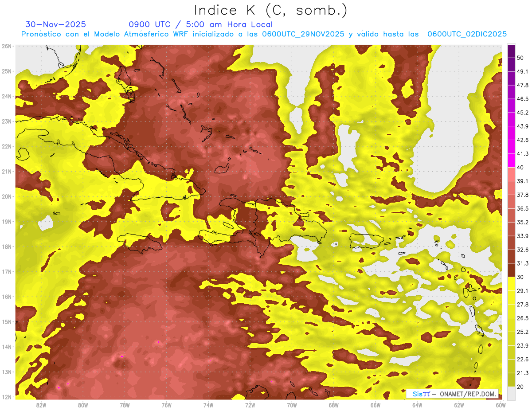Click the colorbar label '35.2'

tap(523, 222)
